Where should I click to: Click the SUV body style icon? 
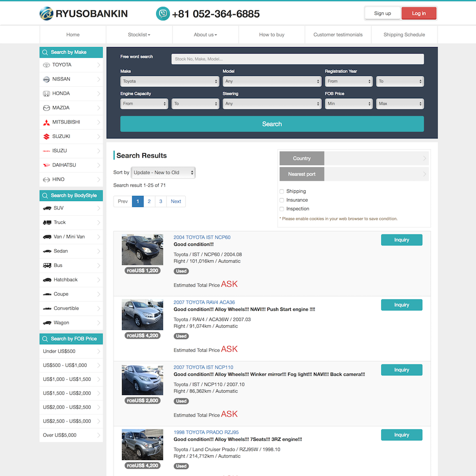coord(47,208)
